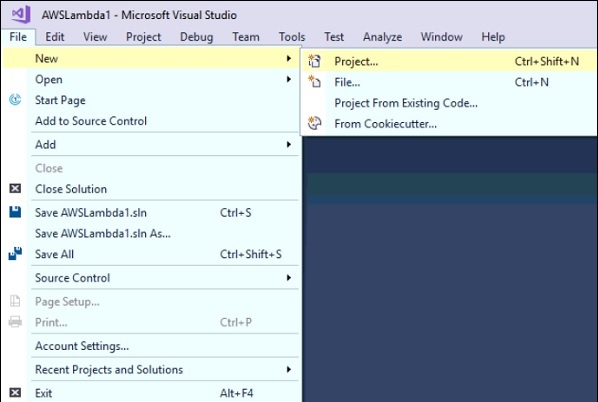This screenshot has width=598, height=402.
Task: Select Save AWSLambda1.sln As option
Action: click(x=103, y=233)
